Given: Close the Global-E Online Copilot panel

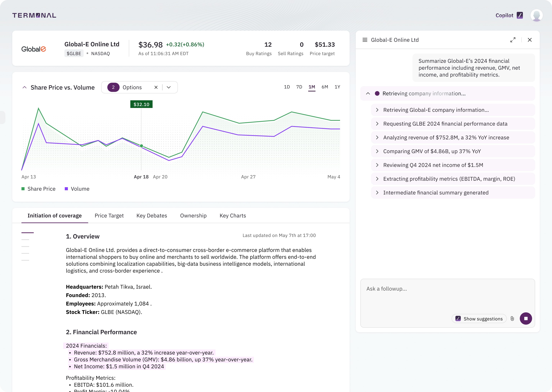Looking at the screenshot, I should (530, 40).
